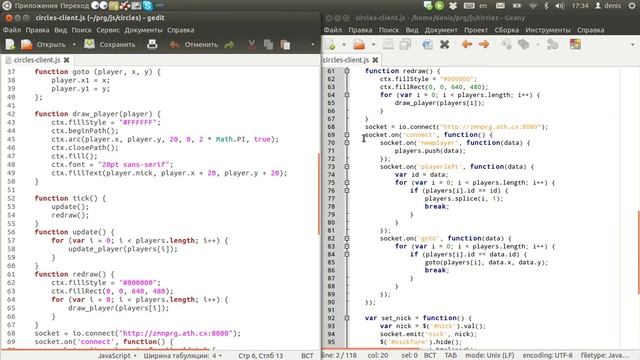Image resolution: width=640 pixels, height=360 pixels.
Task: Click the Сохранить label in gedit
Action: pyautogui.click(x=117, y=44)
